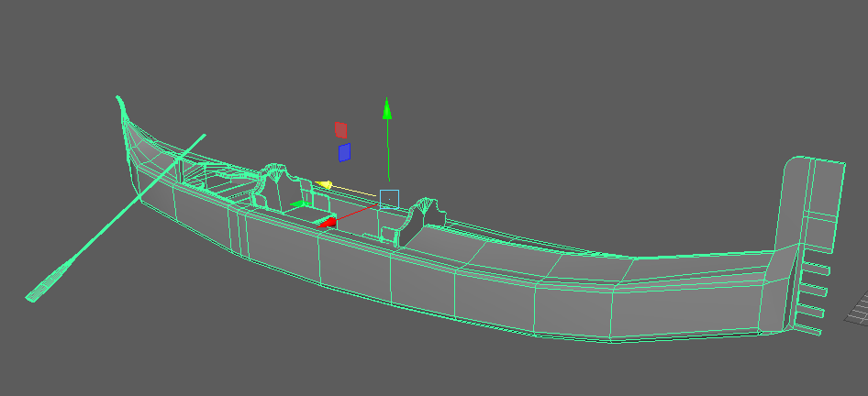The height and width of the screenshot is (396, 868).
Task: Click the green Y-axis arrow of the move manipulator
Action: point(387,109)
